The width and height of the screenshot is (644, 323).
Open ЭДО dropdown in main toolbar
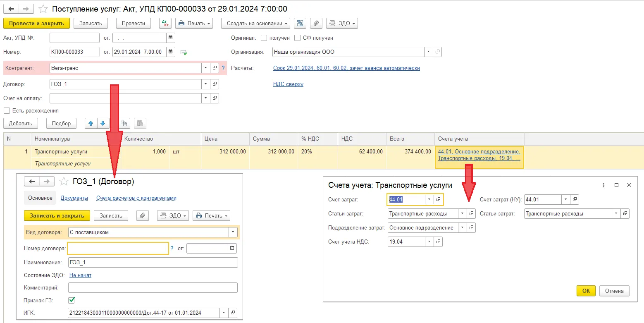point(342,24)
